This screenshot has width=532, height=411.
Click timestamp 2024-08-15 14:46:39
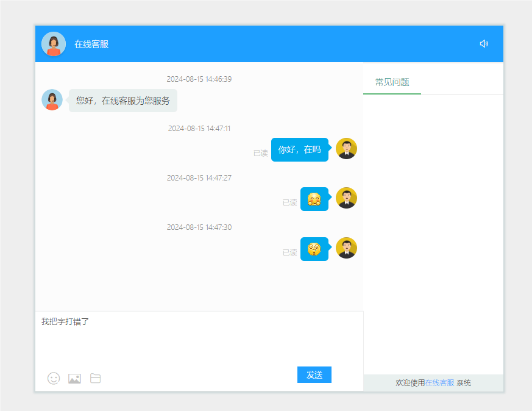click(199, 79)
